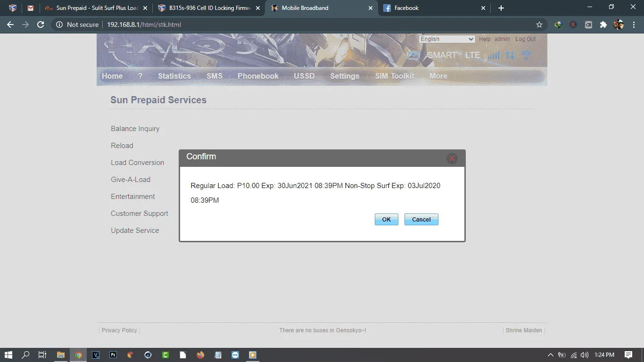Go to the USSD menu
This screenshot has width=644, height=362.
coord(304,76)
